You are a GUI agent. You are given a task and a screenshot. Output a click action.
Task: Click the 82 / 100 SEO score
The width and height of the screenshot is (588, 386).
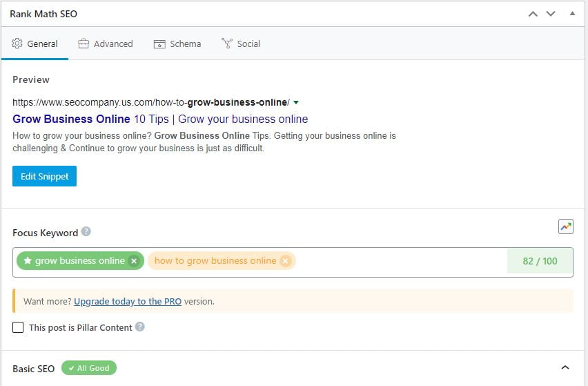click(x=540, y=261)
